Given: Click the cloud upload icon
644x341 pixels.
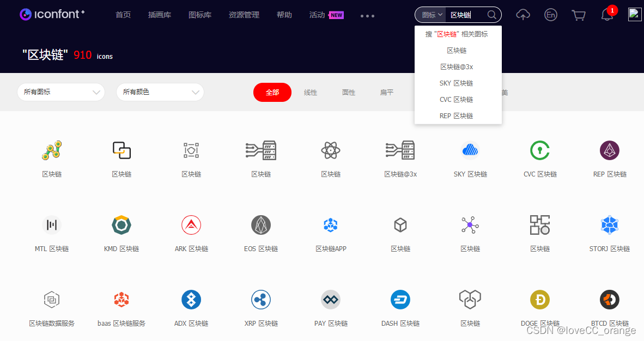Looking at the screenshot, I should tap(523, 15).
